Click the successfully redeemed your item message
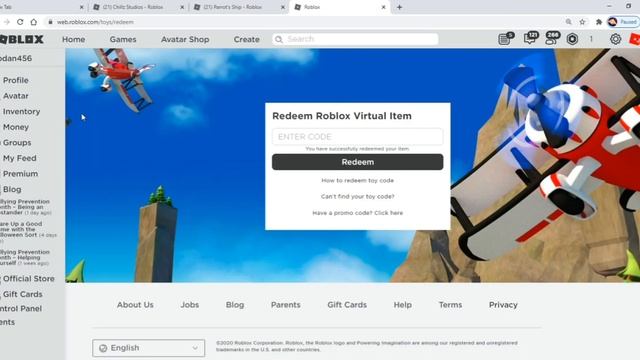The height and width of the screenshot is (360, 640). (358, 149)
